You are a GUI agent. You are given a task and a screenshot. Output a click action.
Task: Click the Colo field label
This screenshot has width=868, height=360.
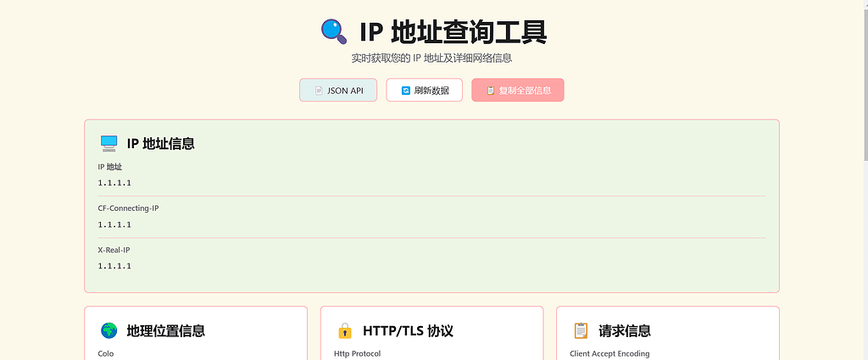(106, 353)
